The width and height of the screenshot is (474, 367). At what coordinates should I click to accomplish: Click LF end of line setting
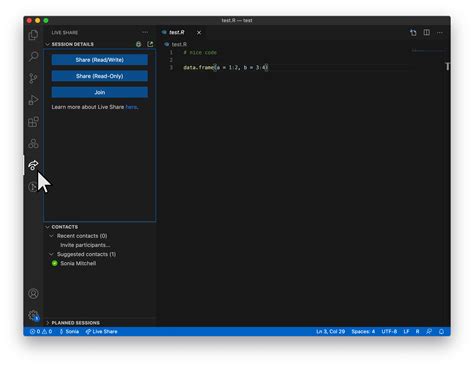point(406,331)
